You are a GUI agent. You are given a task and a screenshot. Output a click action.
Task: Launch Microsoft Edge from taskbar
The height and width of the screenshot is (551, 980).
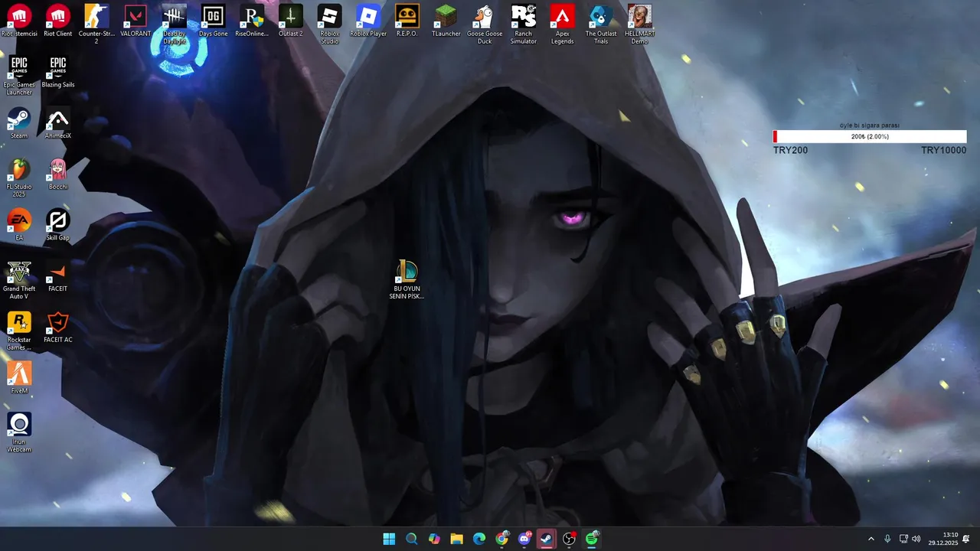pyautogui.click(x=479, y=539)
